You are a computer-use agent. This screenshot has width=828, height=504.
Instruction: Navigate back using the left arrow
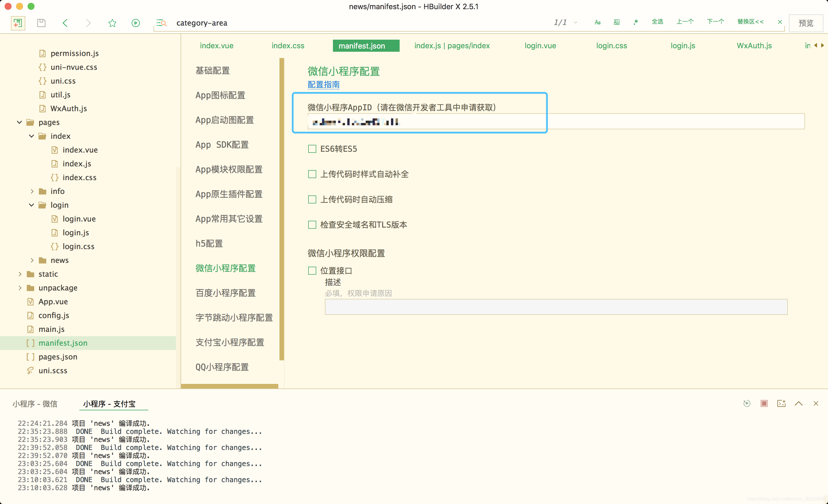pyautogui.click(x=65, y=23)
